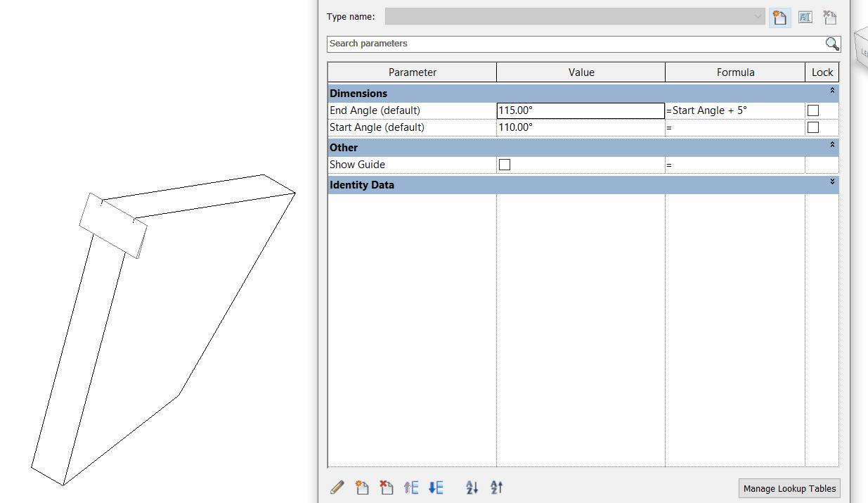Click the Delete type icon
868x503 pixels.
pyautogui.click(x=830, y=17)
